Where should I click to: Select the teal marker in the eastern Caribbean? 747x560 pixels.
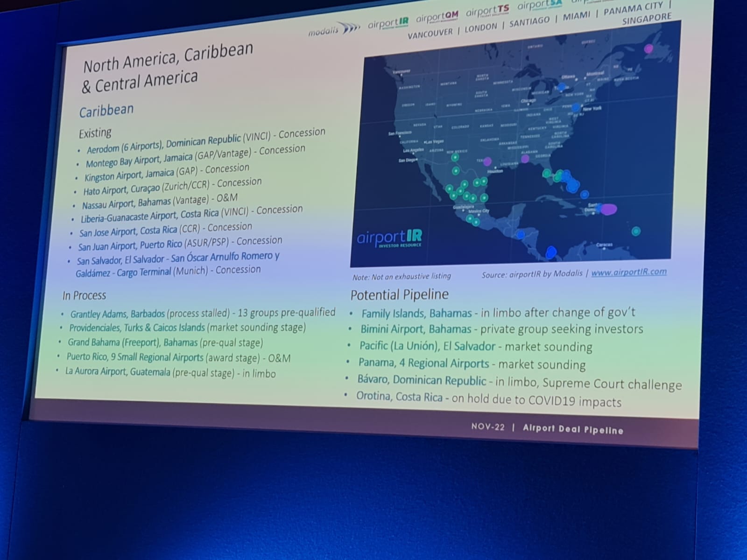point(635,231)
